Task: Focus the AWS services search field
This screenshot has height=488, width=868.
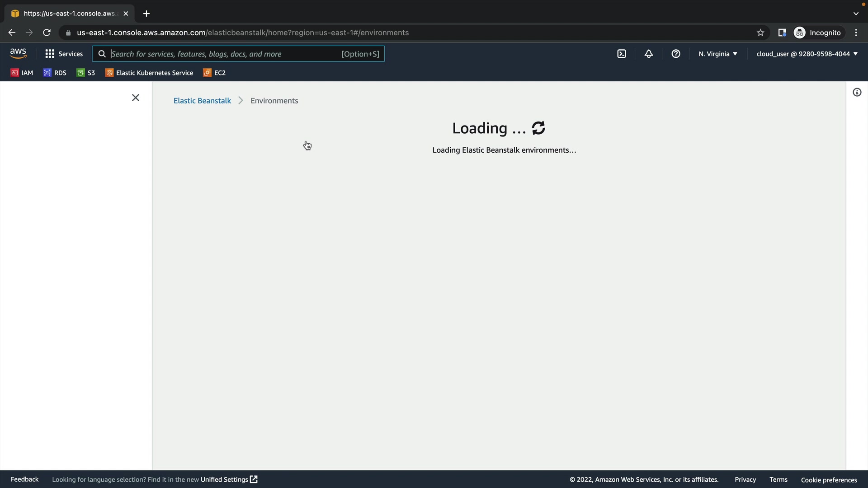Action: (224, 54)
